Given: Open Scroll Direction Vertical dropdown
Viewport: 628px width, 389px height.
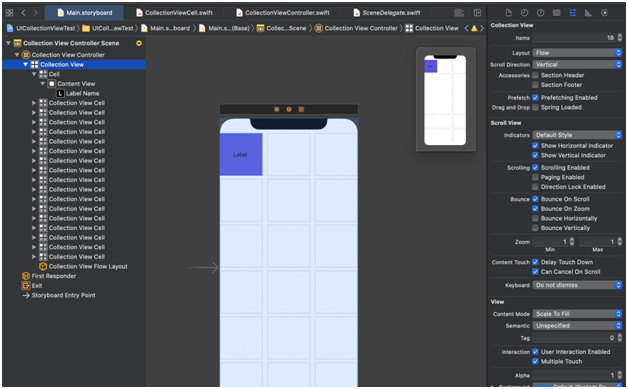Looking at the screenshot, I should (x=577, y=64).
